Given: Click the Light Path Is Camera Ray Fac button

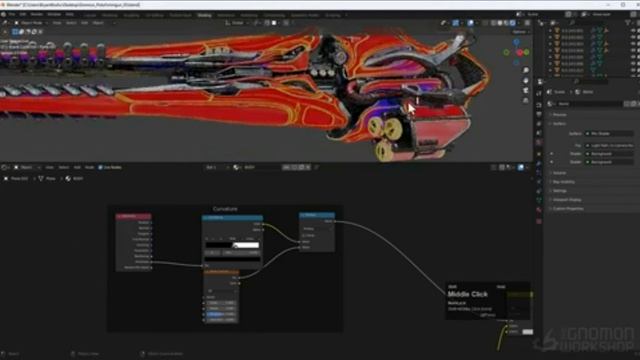Looking at the screenshot, I should (609, 145).
